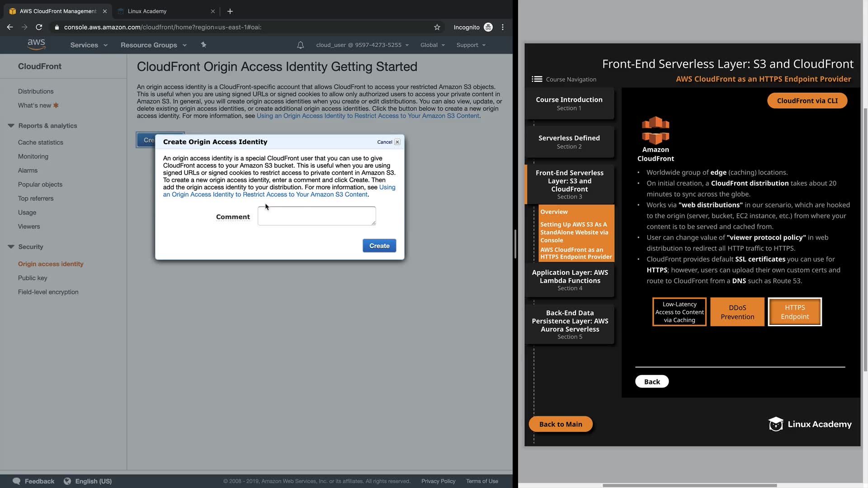Open the notifications bell icon
Screen dimensions: 868x488
pos(300,45)
